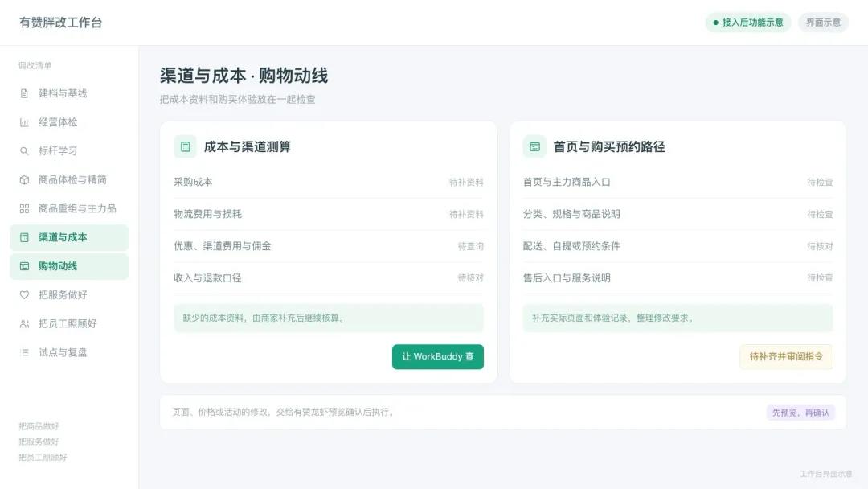Switch to the 界面示意 toggle pill
Viewport: 868px width, 489px height.
[x=823, y=23]
